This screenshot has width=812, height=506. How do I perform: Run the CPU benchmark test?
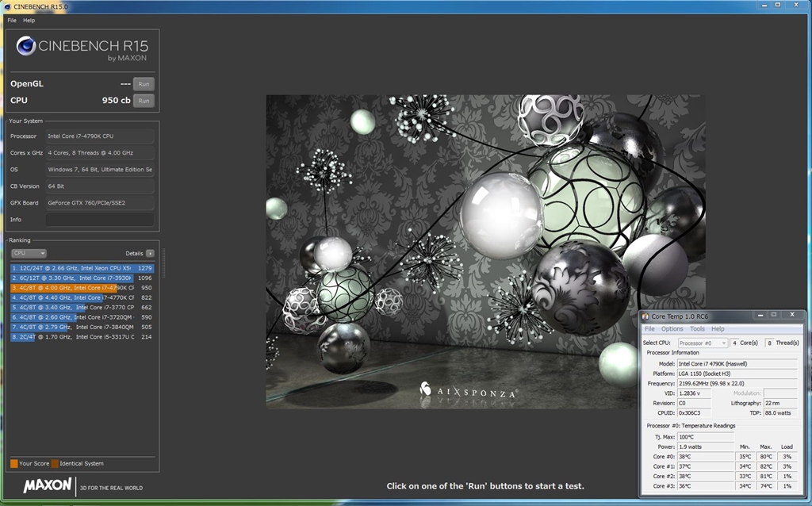coord(144,101)
